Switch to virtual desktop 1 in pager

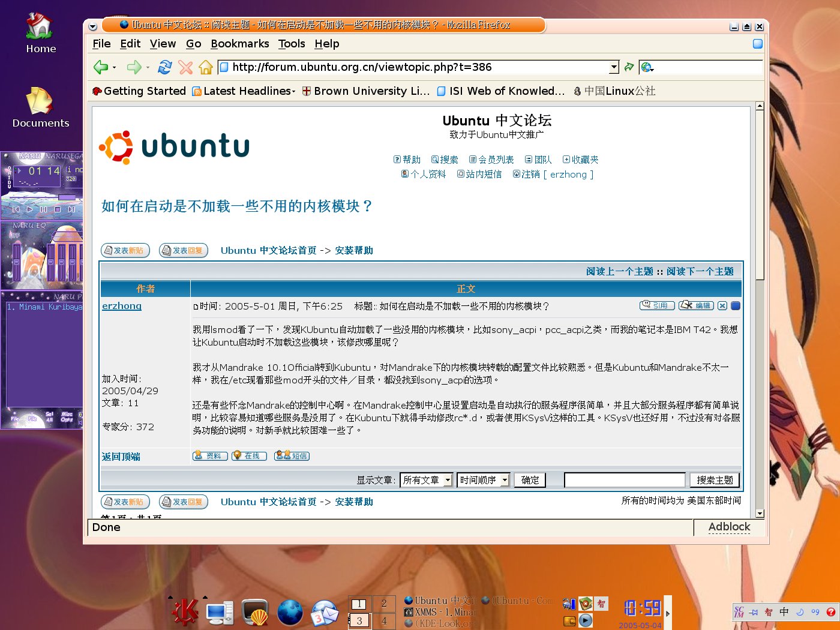[x=359, y=604]
